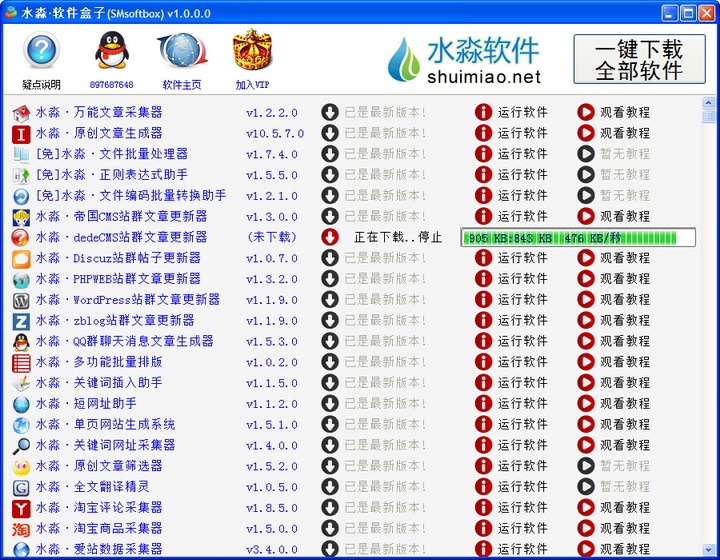The width and height of the screenshot is (720, 560).
Task: Click the 关键词网址采集器 magnifier icon
Action: 21,446
